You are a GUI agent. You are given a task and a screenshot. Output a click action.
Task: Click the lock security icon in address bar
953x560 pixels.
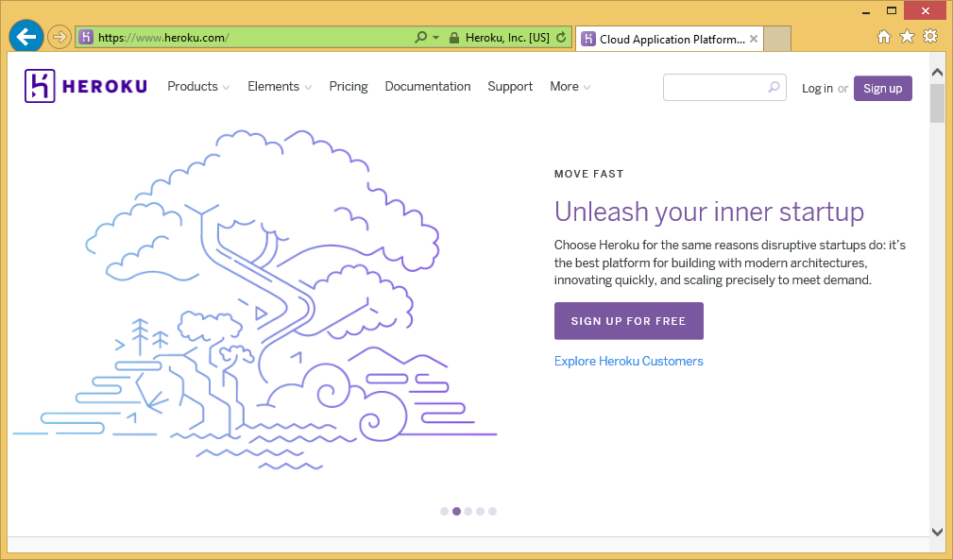(454, 38)
